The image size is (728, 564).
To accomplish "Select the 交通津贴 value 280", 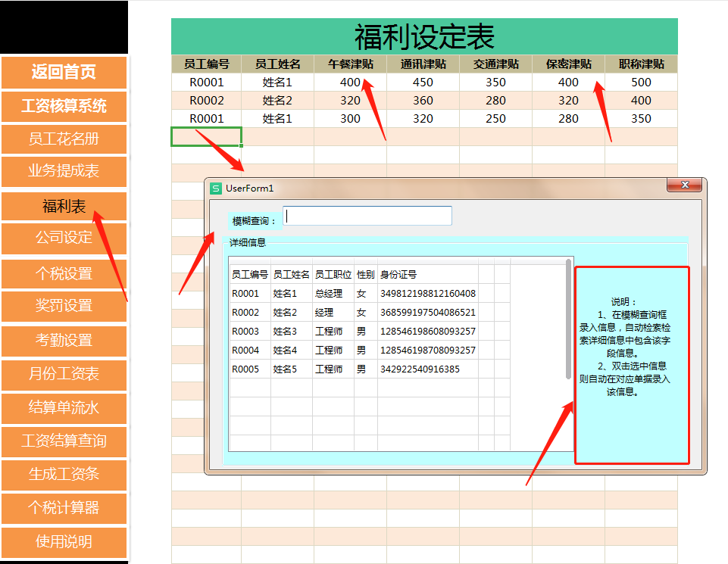I will [x=496, y=101].
